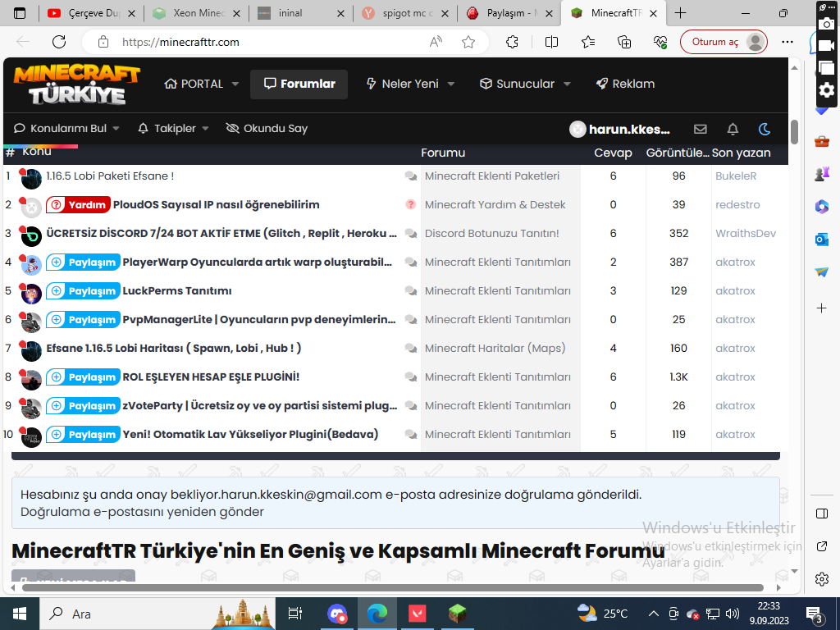Open the inbox envelope icon
840x630 pixels.
700,129
